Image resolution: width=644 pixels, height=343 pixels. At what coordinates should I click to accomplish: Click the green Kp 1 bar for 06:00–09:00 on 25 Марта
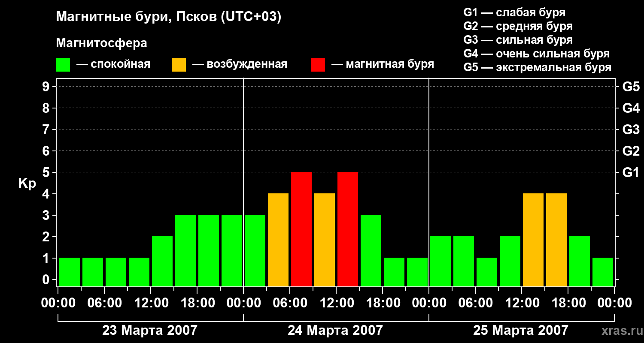[x=487, y=272]
